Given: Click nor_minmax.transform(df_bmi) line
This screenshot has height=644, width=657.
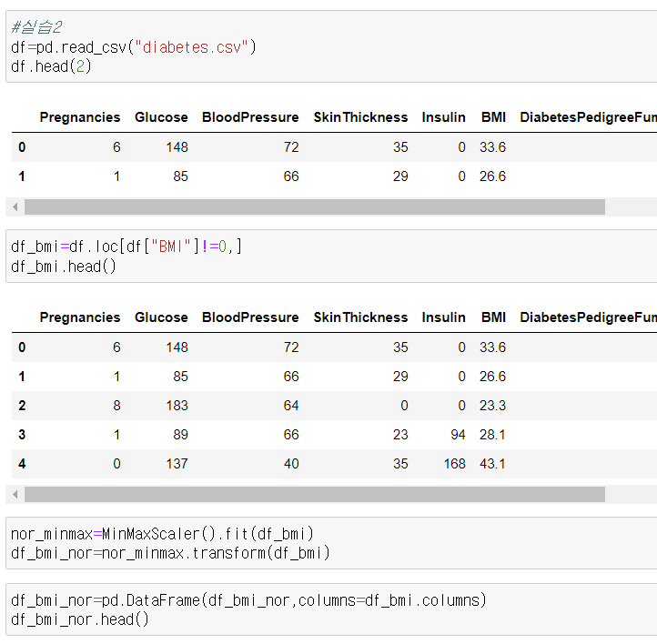Looking at the screenshot, I should pos(170,553).
